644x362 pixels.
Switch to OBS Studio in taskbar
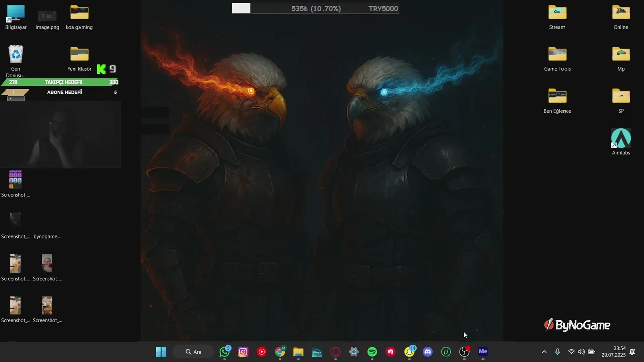coord(464,352)
